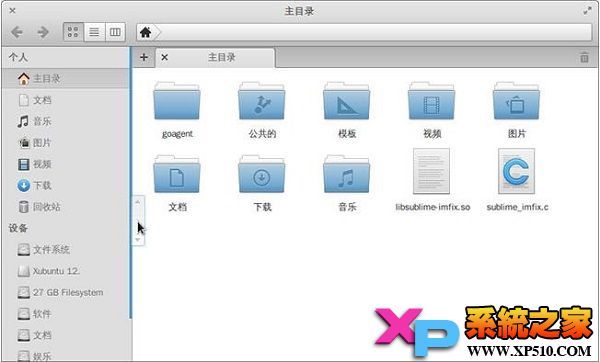
Task: Close the 主目录 tab
Action: click(165, 57)
